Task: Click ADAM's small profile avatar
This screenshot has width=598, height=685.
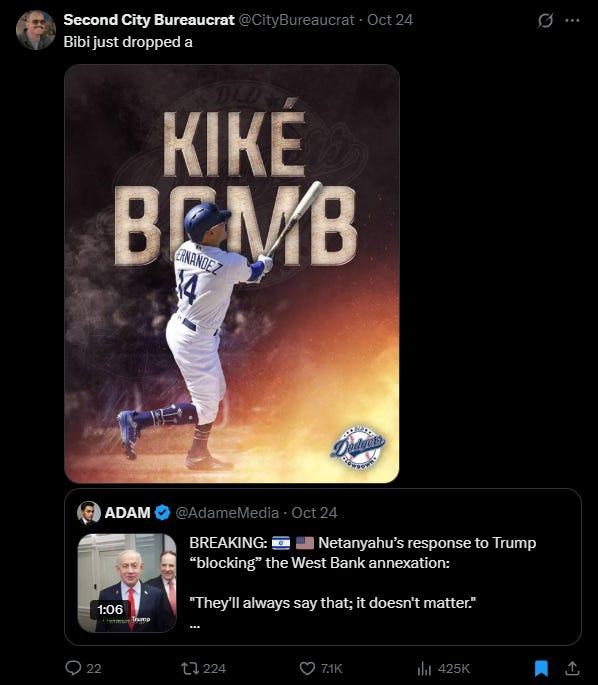Action: click(x=89, y=512)
